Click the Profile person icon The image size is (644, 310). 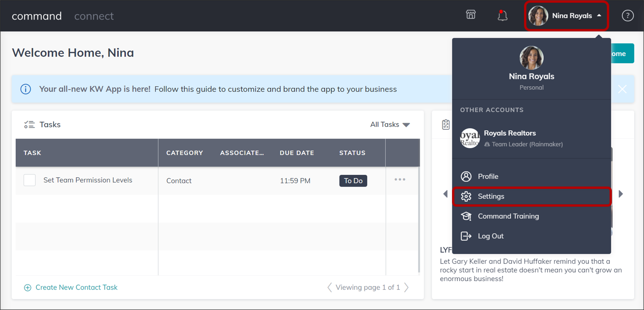tap(466, 176)
